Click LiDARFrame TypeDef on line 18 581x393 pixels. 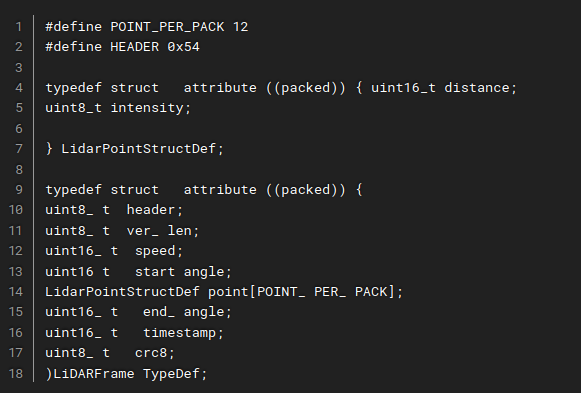click(126, 373)
